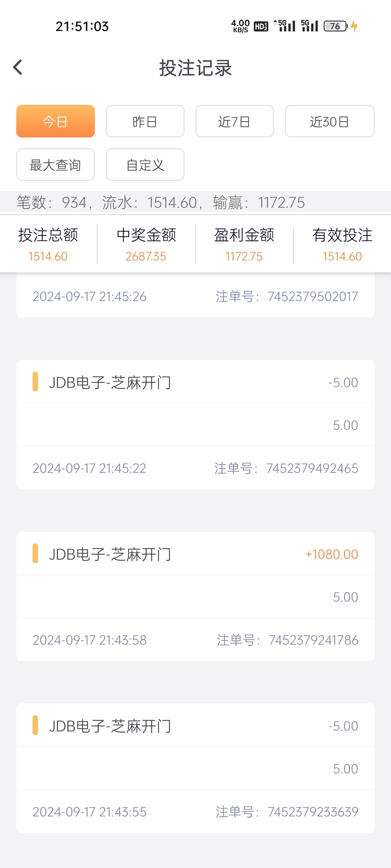This screenshot has height=868, width=391.
Task: Tap order number 7452379492465
Action: point(312,468)
